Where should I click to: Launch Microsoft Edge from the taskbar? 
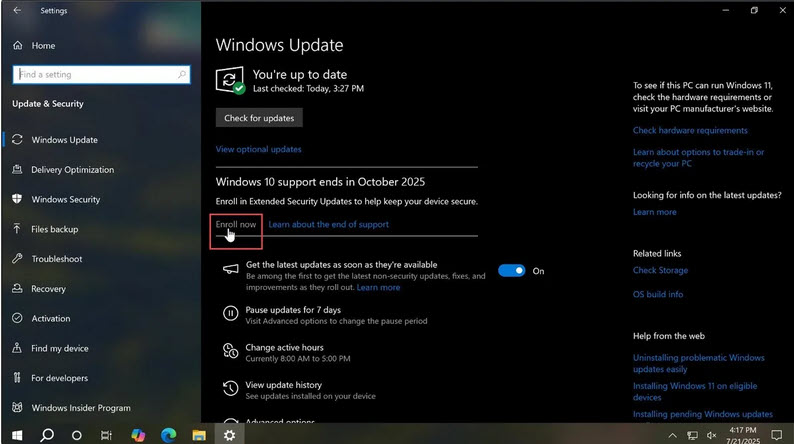pyautogui.click(x=169, y=435)
